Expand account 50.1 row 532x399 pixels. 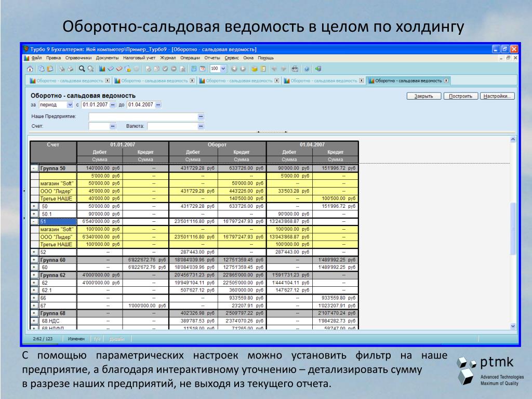coord(34,214)
